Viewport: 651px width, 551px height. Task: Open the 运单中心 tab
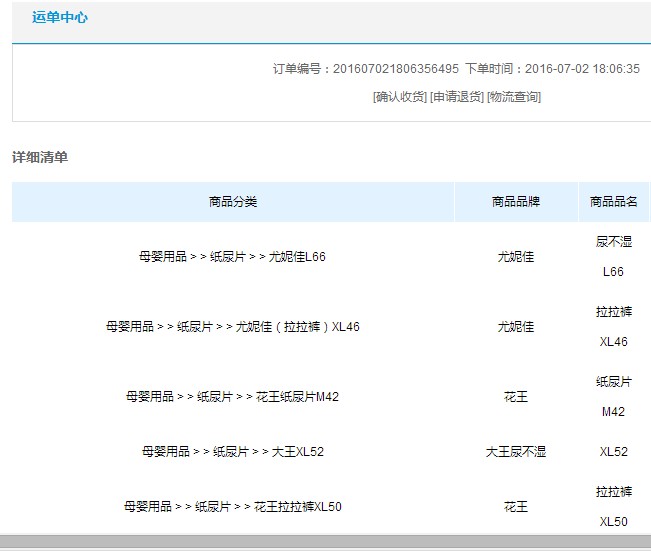[60, 17]
